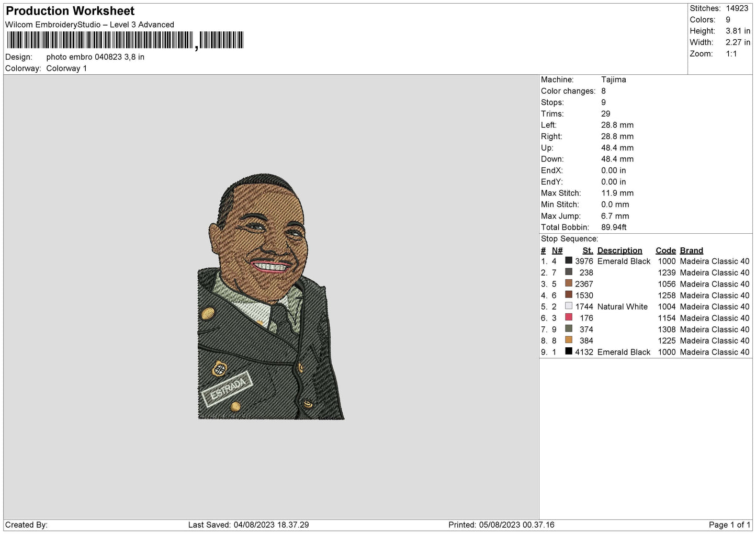The height and width of the screenshot is (534, 756).
Task: Click the Min Stitch value '0.0 mm'
Action: coord(615,204)
